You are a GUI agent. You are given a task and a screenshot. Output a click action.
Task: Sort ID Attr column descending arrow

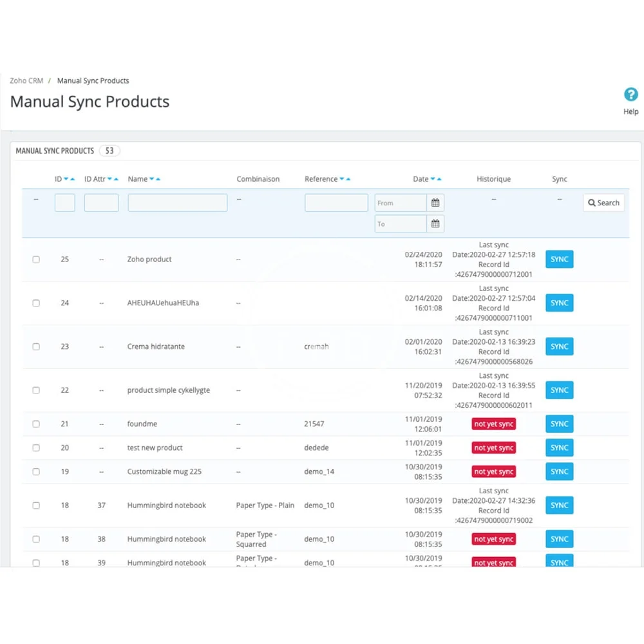click(109, 179)
